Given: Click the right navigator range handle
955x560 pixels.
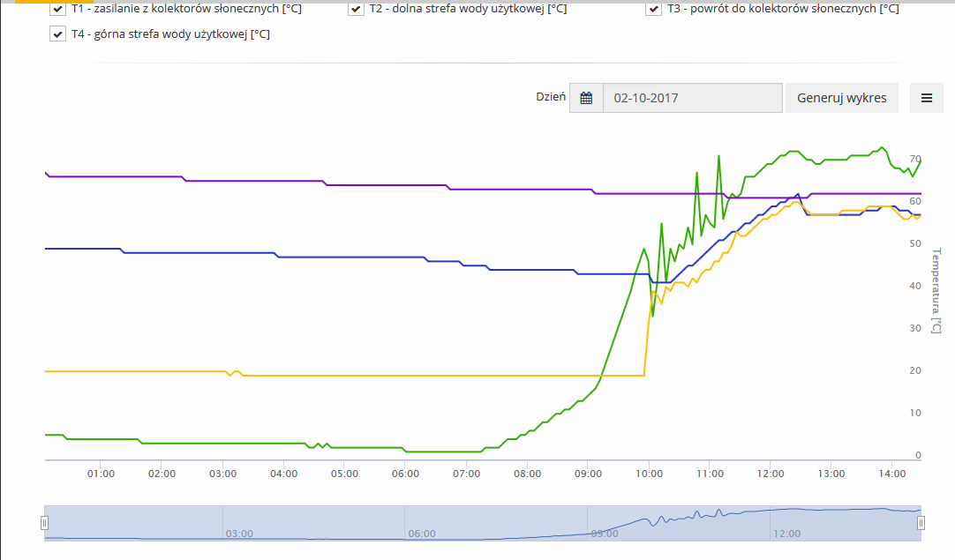Looking at the screenshot, I should pos(921,523).
